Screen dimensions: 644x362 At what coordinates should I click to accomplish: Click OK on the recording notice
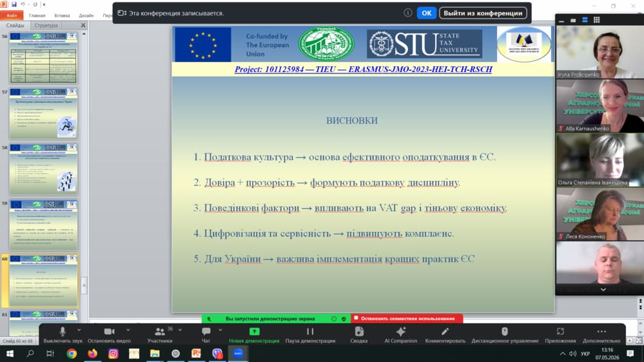coord(426,13)
